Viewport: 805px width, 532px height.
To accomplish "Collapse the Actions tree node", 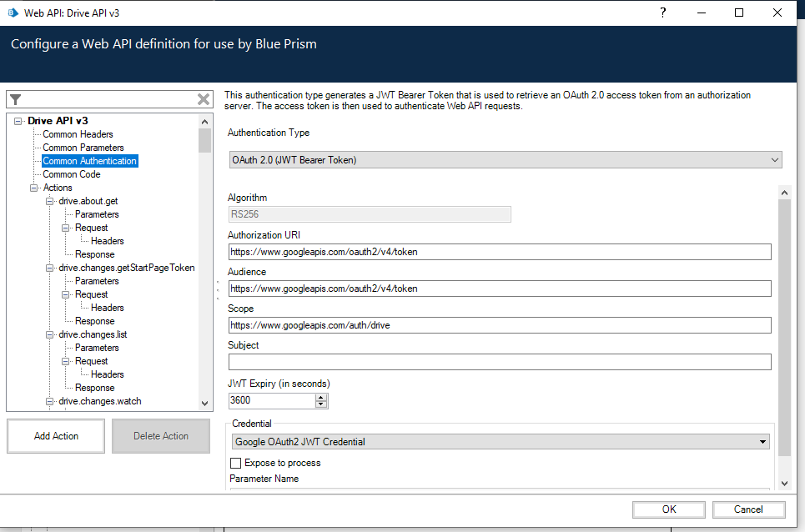I will point(34,188).
